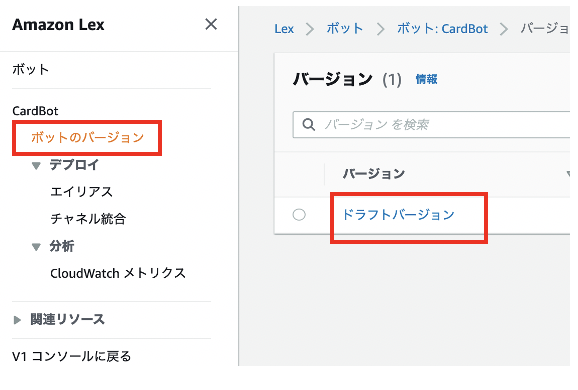Image resolution: width=578 pixels, height=390 pixels.
Task: Open the 情報 info link
Action: 426,79
